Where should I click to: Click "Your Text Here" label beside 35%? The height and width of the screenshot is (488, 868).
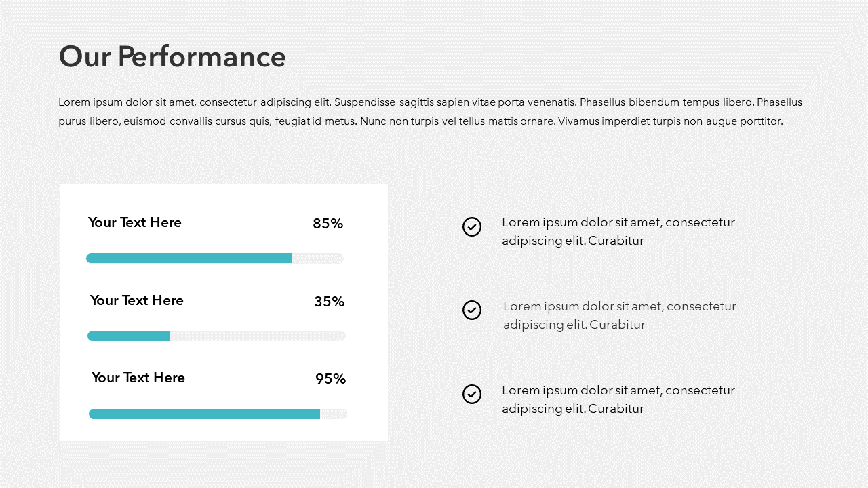pyautogui.click(x=137, y=300)
